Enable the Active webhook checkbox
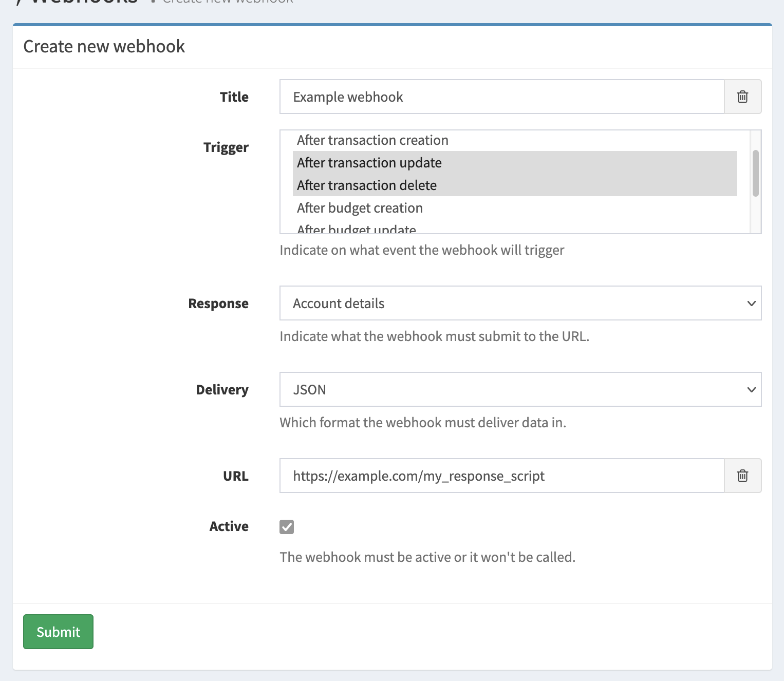 287,526
